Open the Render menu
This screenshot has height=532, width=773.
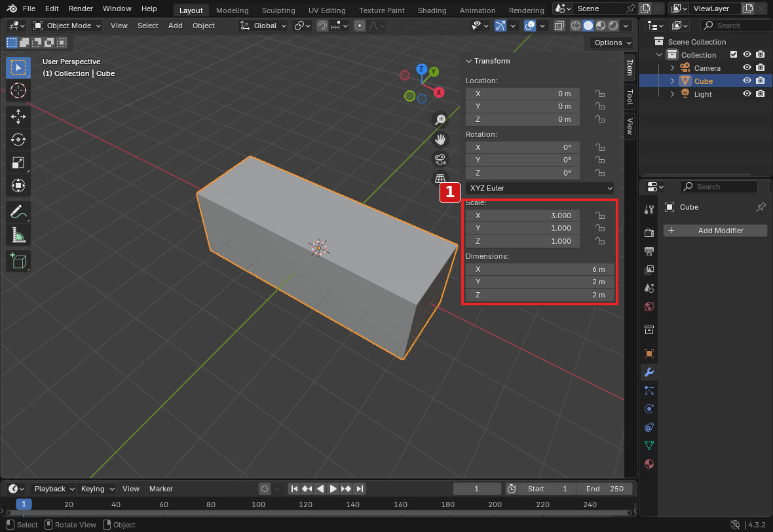click(x=81, y=9)
